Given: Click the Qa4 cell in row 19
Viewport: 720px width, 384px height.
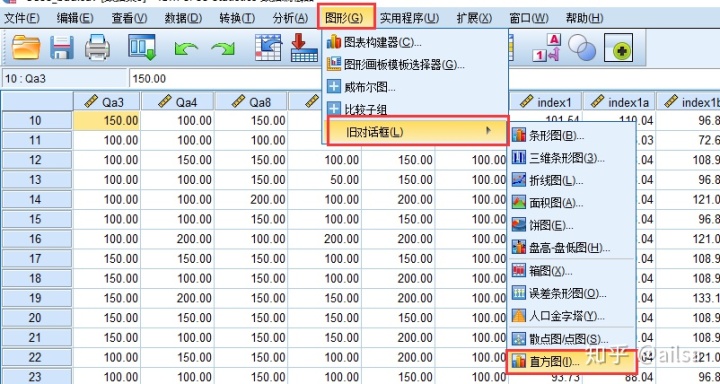Looking at the screenshot, I should pos(178,298).
